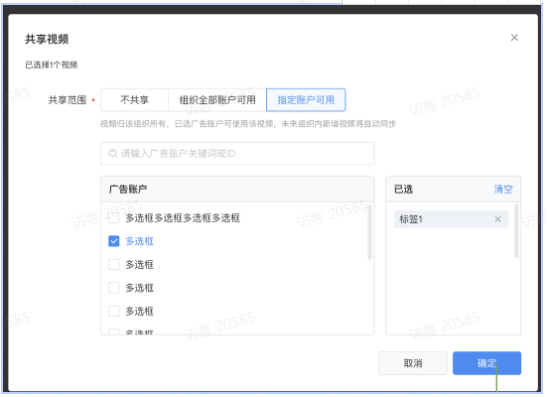Check the unchecked 多选框 directly below the checked one
Screen dimensions: 547x397
pyautogui.click(x=114, y=264)
